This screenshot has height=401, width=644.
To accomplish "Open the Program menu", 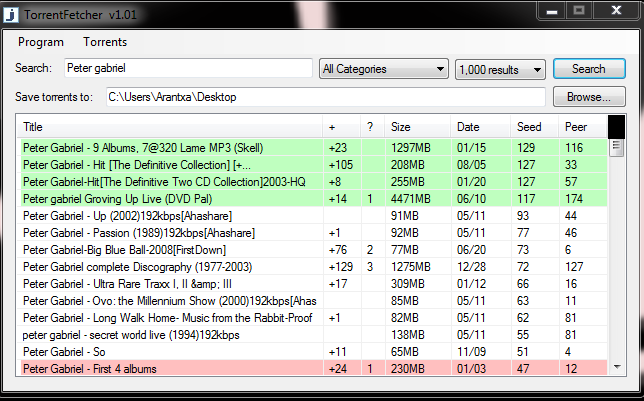I will (41, 42).
